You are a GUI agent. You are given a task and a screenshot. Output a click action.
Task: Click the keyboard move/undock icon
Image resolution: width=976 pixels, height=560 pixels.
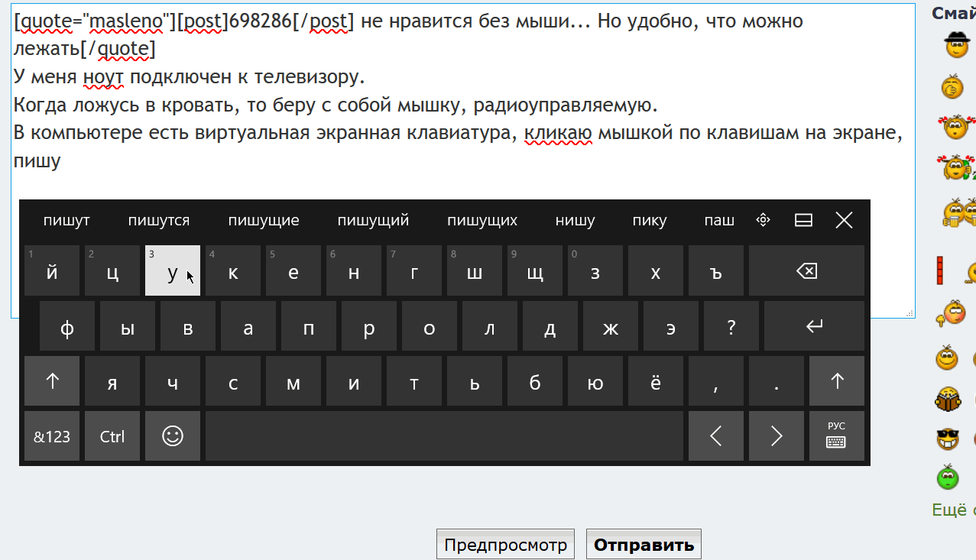pos(762,221)
